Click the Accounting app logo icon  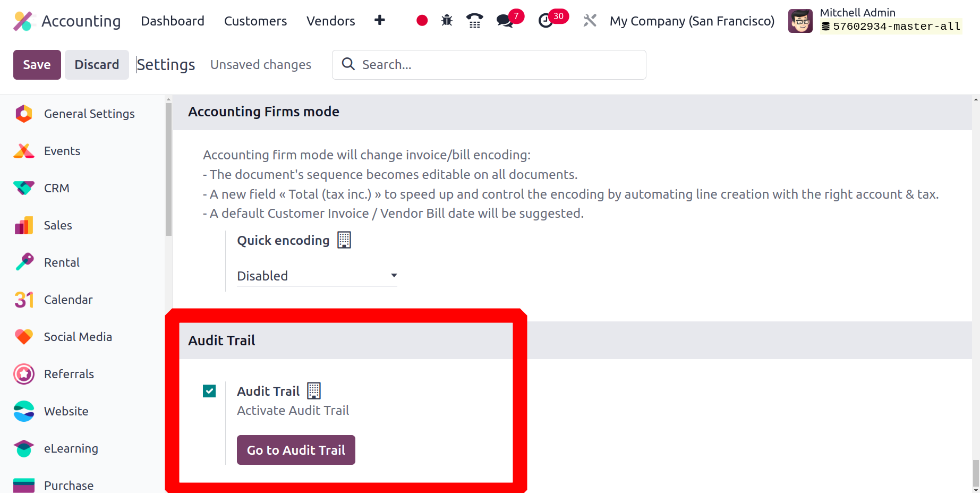click(x=23, y=21)
